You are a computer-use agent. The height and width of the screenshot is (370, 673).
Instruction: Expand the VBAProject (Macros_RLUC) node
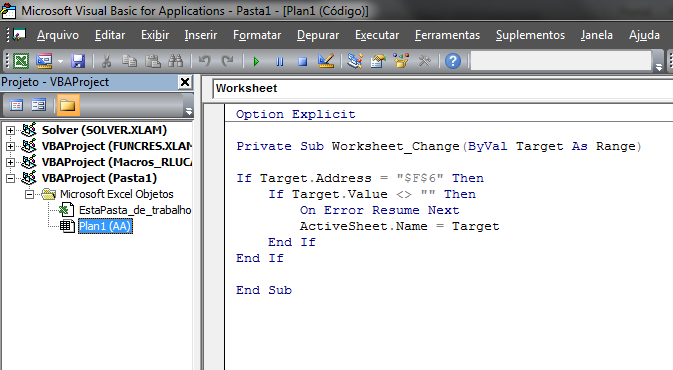click(10, 162)
